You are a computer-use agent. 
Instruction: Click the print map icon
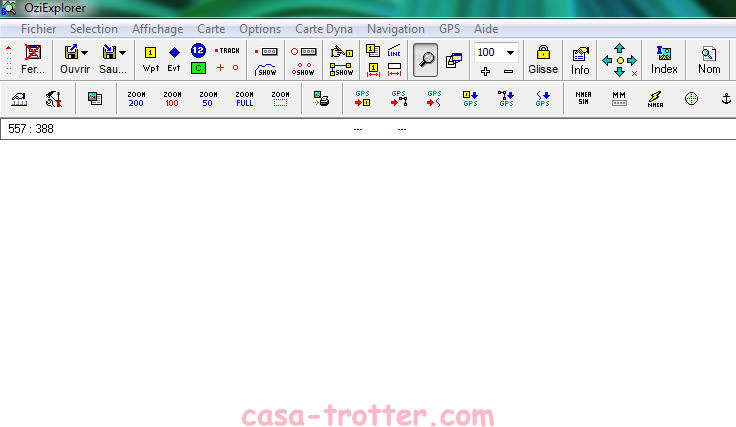322,99
